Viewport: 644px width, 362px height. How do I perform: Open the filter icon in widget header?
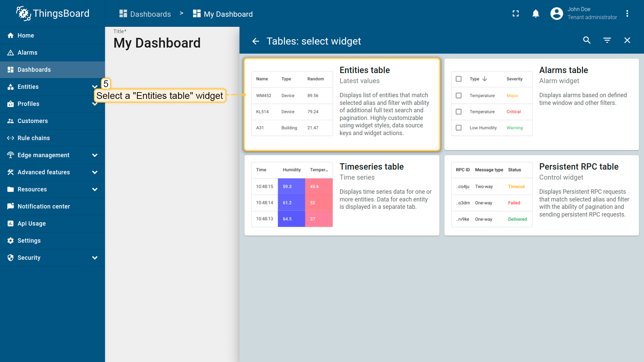point(607,40)
